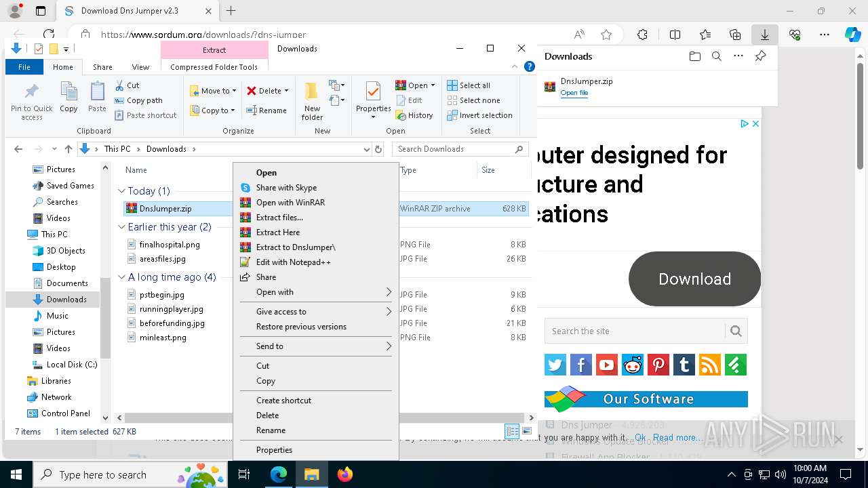
Task: Click Paste shortcut in the ribbon
Action: click(x=145, y=115)
